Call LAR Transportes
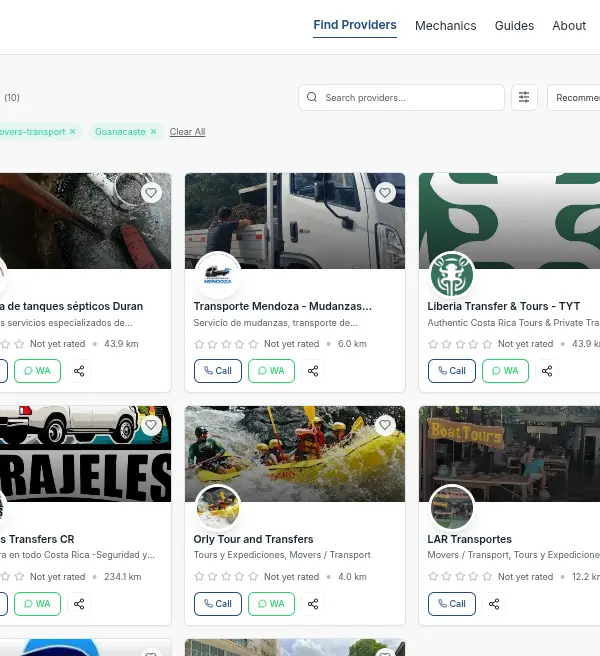This screenshot has height=656, width=600. tap(451, 604)
